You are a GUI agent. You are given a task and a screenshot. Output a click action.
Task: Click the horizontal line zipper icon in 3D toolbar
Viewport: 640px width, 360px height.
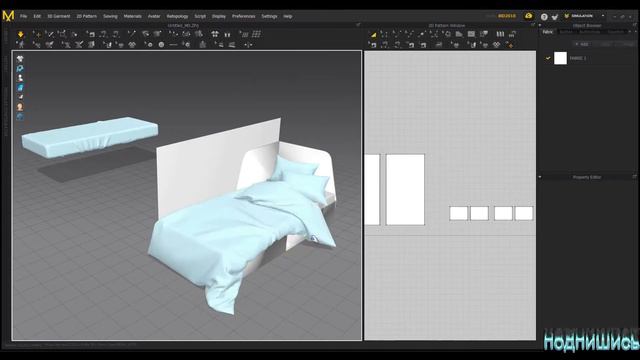click(173, 45)
